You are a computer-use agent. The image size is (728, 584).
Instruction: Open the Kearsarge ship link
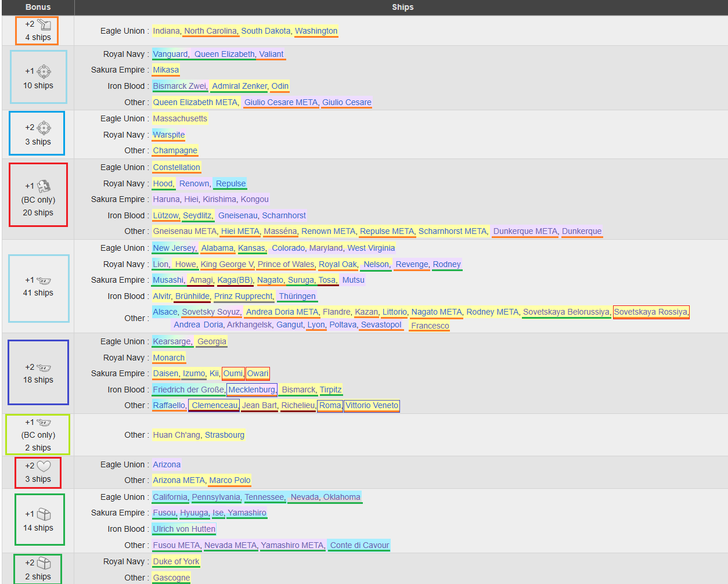coord(172,341)
